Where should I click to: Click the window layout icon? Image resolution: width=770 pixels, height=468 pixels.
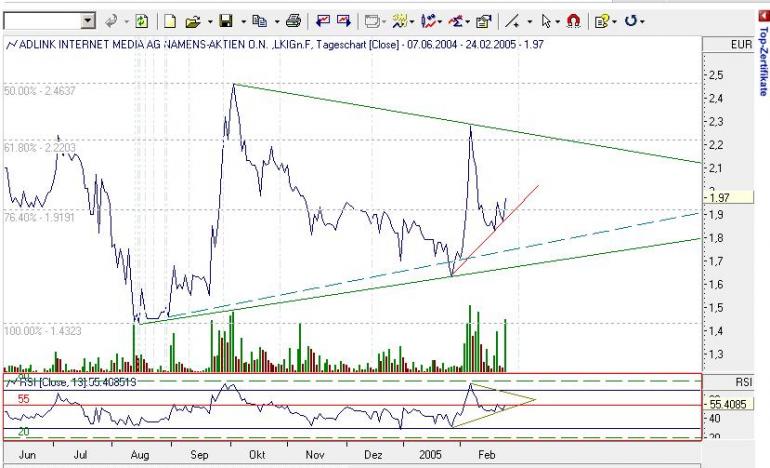[373, 22]
